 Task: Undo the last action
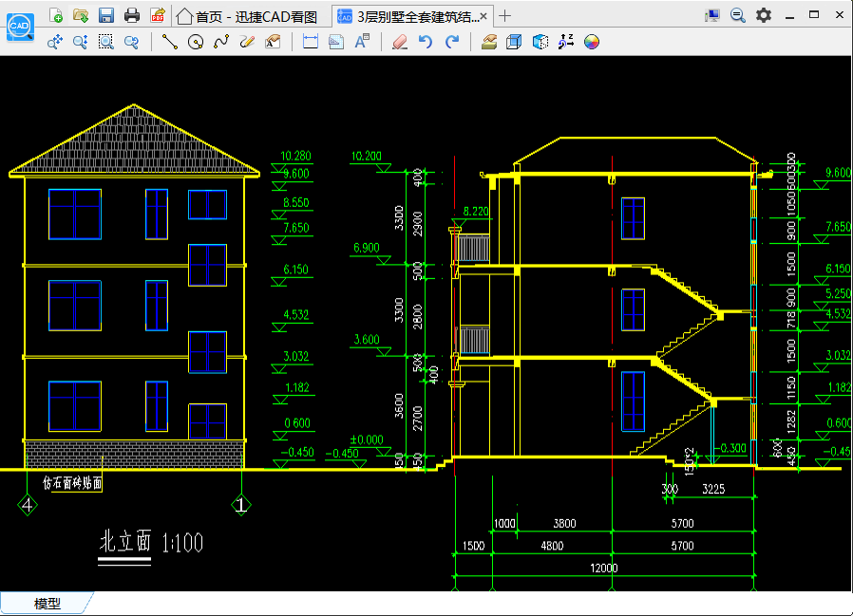(426, 42)
